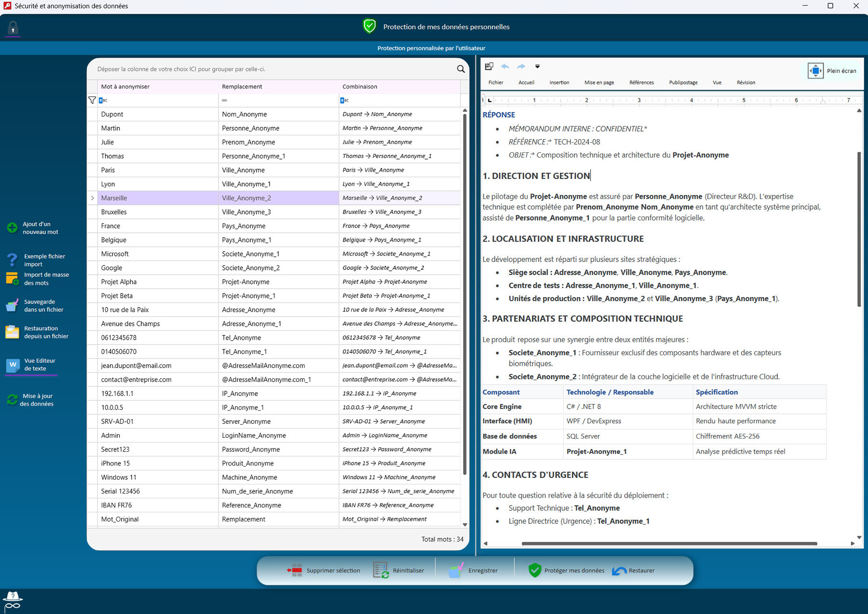Click 'Sauvegarde dans un fichier' icon

coord(12,306)
